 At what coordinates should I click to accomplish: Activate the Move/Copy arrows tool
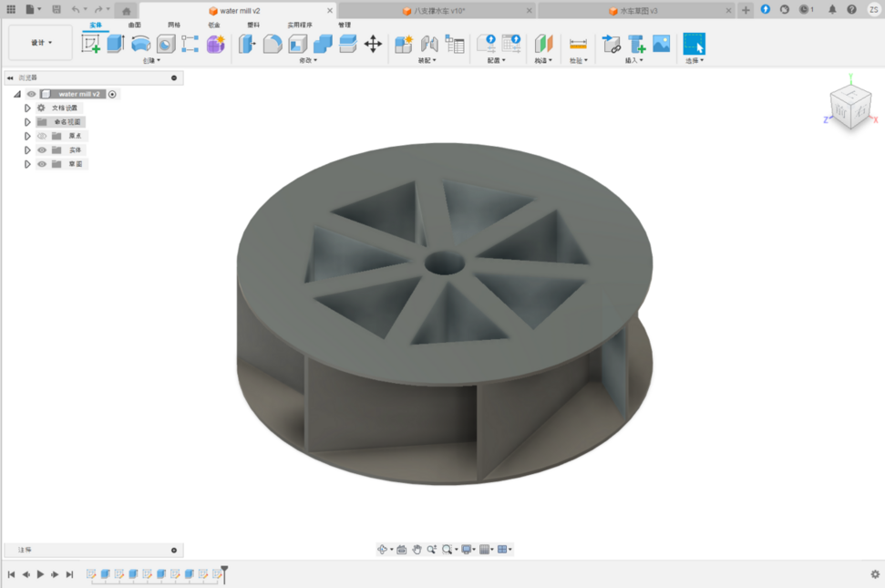point(373,44)
